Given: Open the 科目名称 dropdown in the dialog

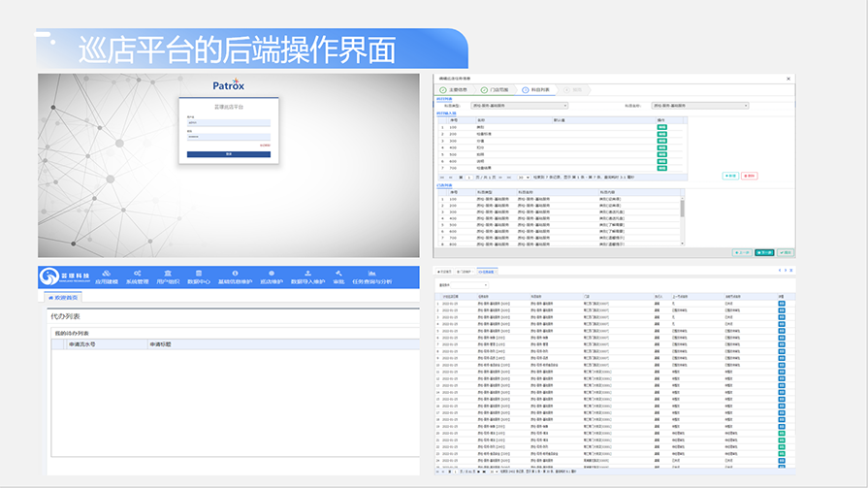Looking at the screenshot, I should [x=700, y=105].
